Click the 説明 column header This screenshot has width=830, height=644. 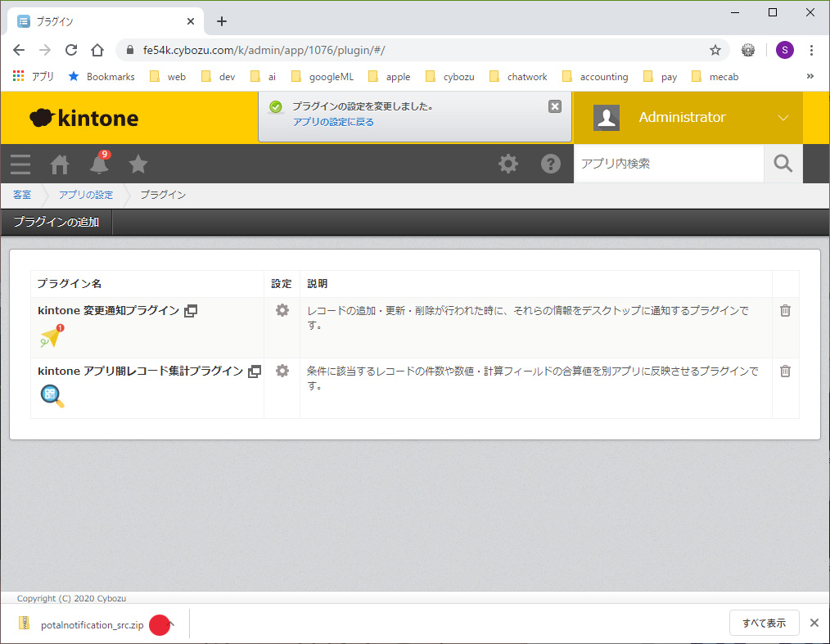point(317,284)
